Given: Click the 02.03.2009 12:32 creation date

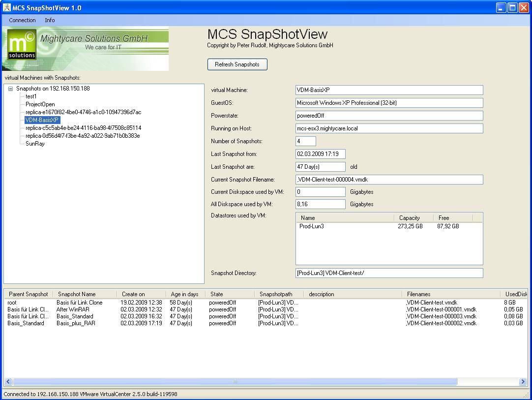Looking at the screenshot, I should 141,309.
